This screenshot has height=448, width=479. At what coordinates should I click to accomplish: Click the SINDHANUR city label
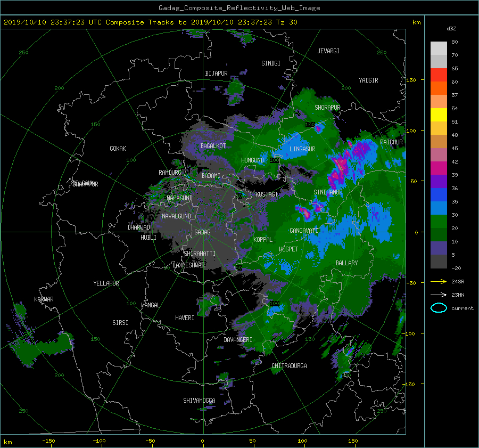[x=328, y=192]
